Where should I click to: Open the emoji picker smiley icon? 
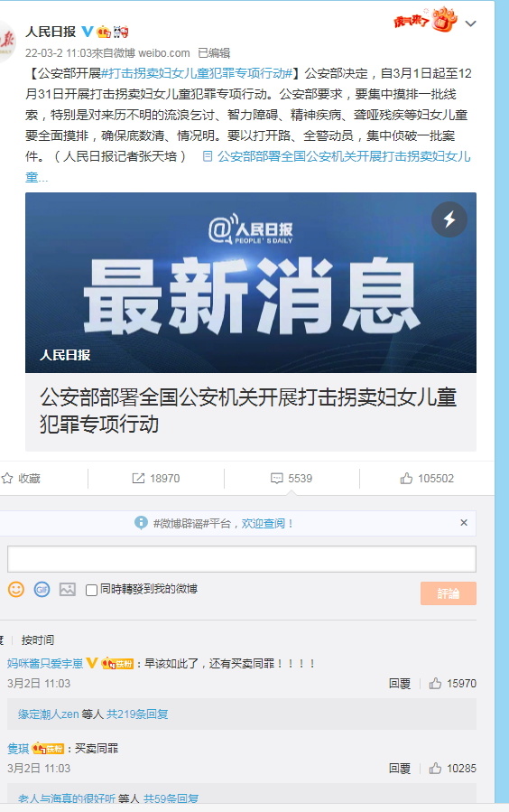(x=16, y=589)
